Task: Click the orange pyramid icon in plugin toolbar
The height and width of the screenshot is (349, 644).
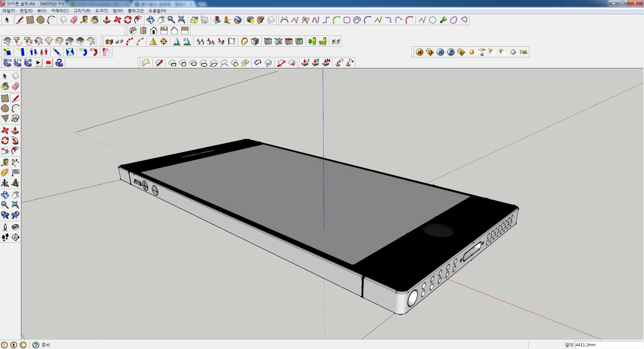Action: [x=153, y=41]
